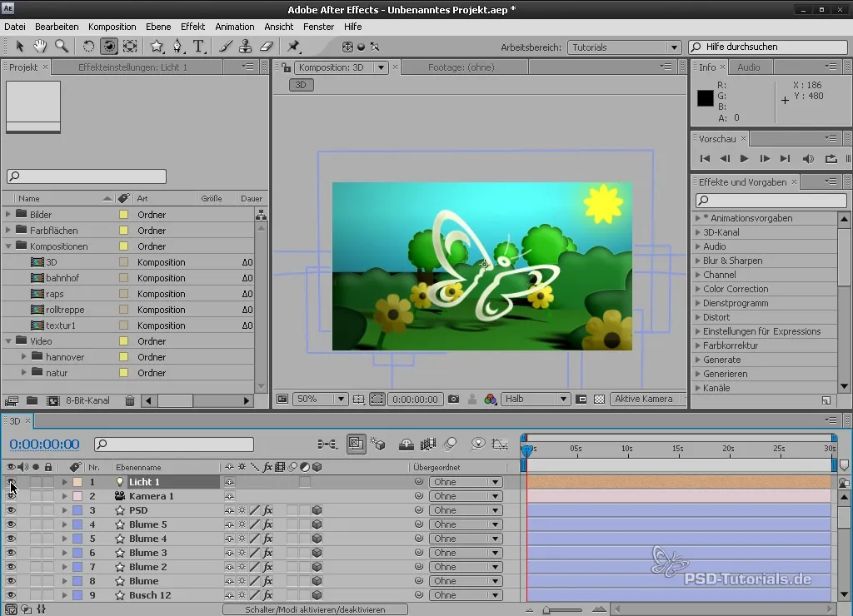Viewport: 853px width, 616px height.
Task: Open composition mini-flowchart in timeline
Action: (327, 445)
